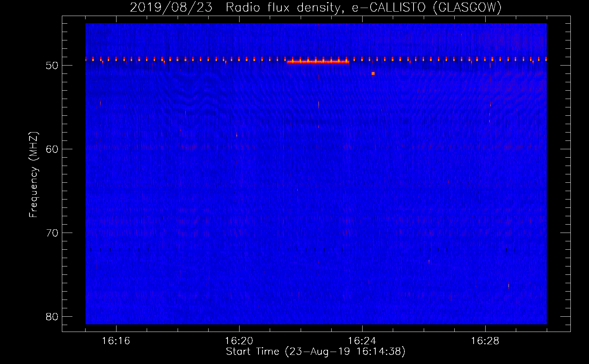
Task: Click the 70 frequency tick label
Action: click(x=52, y=233)
